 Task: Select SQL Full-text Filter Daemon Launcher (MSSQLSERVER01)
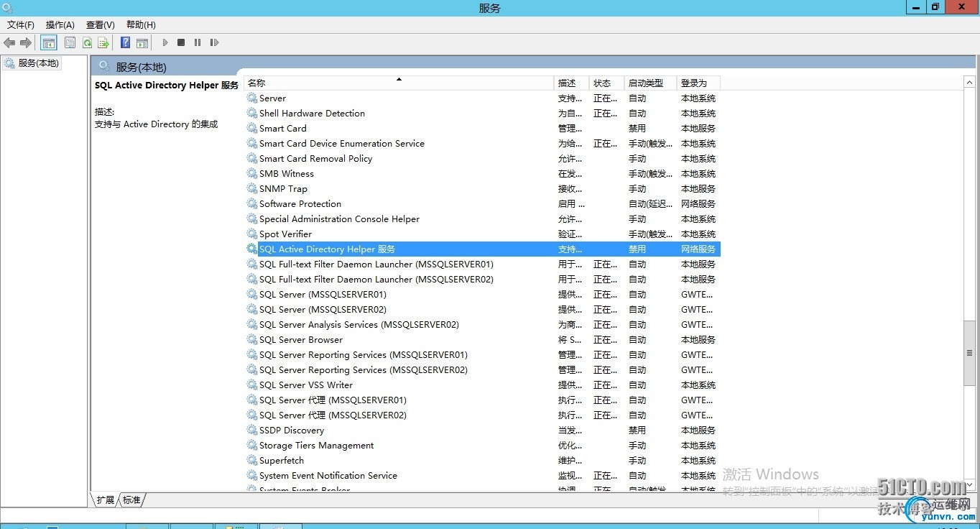pyautogui.click(x=482, y=264)
